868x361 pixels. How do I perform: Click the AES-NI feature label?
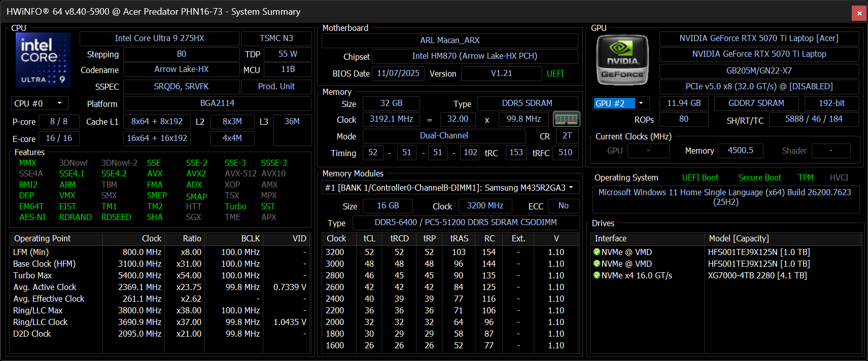32,218
